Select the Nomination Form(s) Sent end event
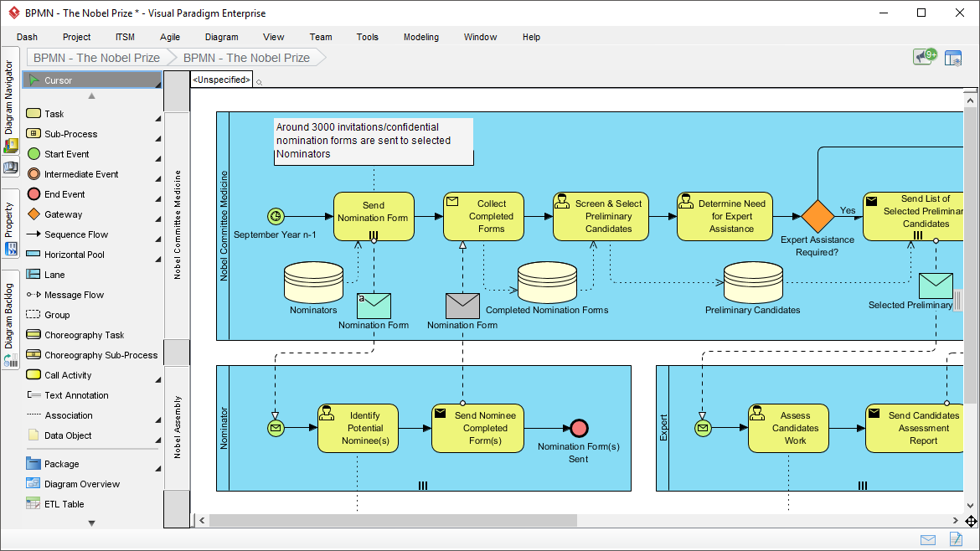Viewport: 980px width, 551px height. click(x=580, y=428)
